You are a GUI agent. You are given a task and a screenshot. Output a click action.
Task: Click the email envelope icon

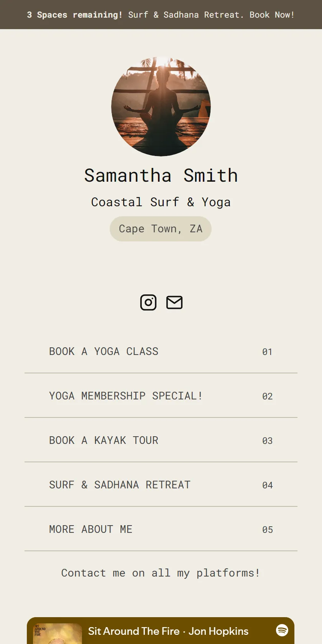(174, 302)
